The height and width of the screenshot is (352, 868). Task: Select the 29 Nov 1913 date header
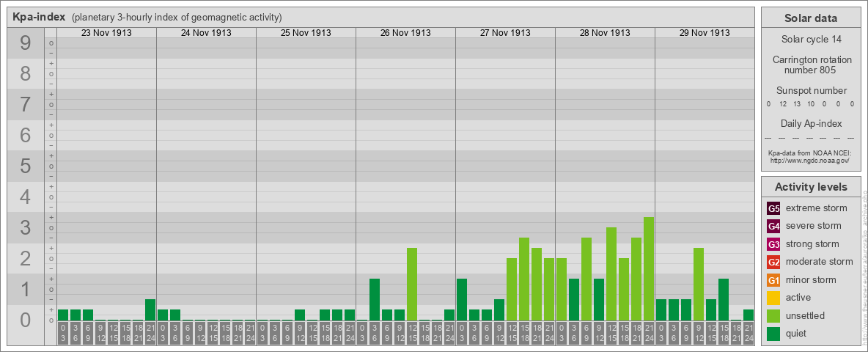point(704,33)
